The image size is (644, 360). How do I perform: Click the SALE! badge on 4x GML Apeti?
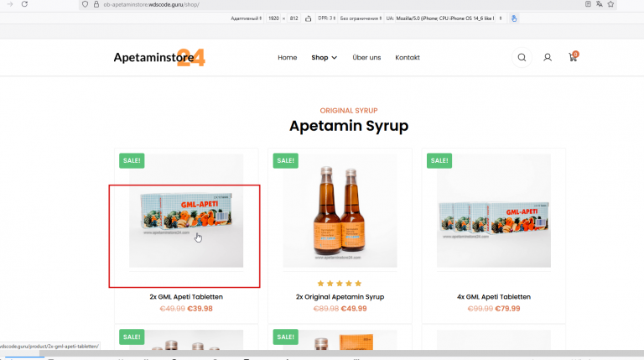point(439,160)
